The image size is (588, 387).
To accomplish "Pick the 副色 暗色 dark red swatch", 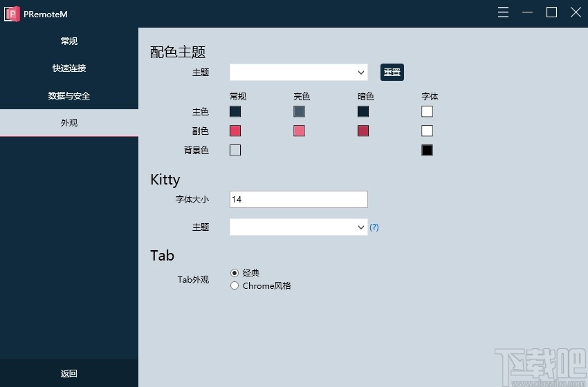I will (x=363, y=131).
